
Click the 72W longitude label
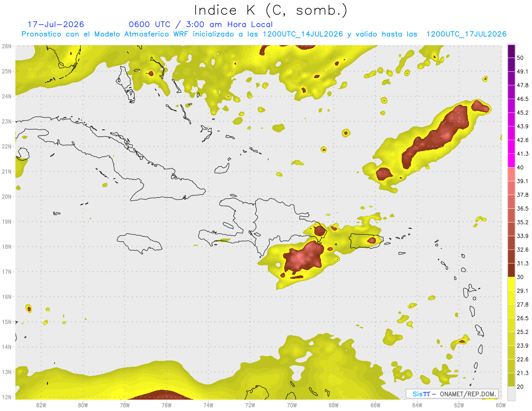pyautogui.click(x=250, y=405)
